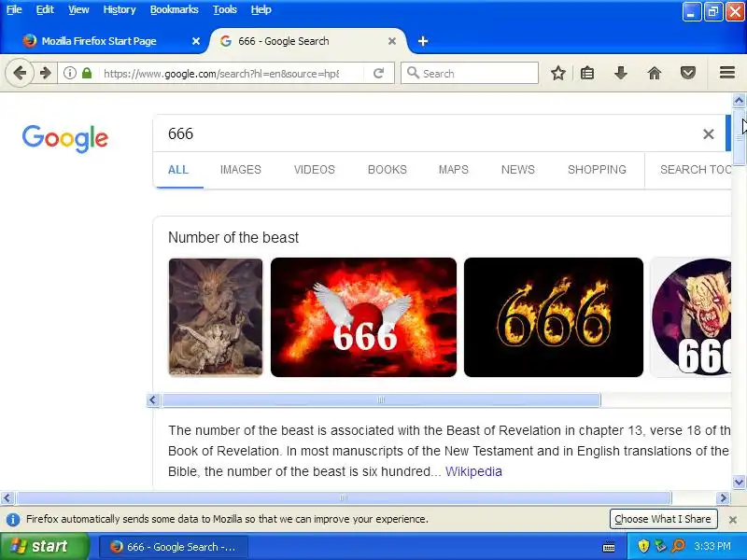Click the 3:33 PM system clock

pos(712,546)
